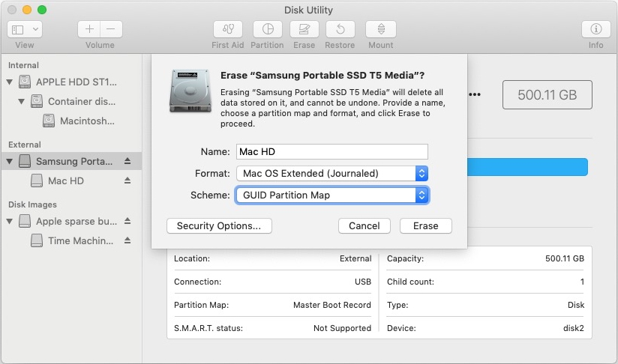Click the 500.11 GB capacity box

coord(547,95)
